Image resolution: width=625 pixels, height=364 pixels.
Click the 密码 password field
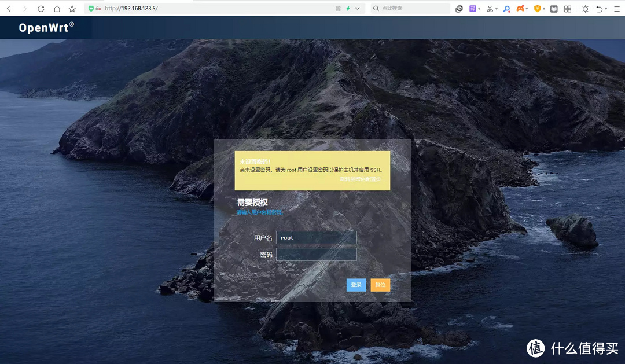pyautogui.click(x=317, y=255)
